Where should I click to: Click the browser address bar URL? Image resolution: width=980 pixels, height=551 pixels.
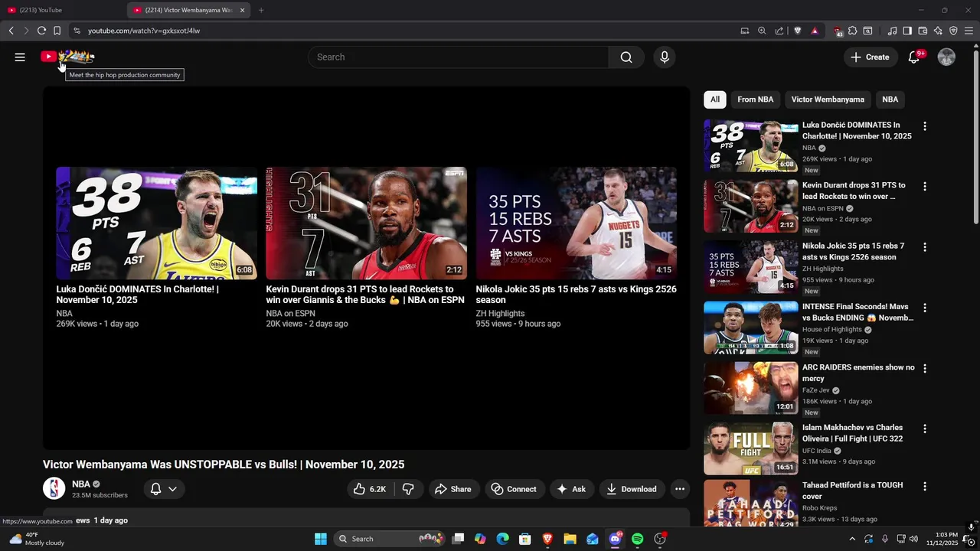point(144,31)
